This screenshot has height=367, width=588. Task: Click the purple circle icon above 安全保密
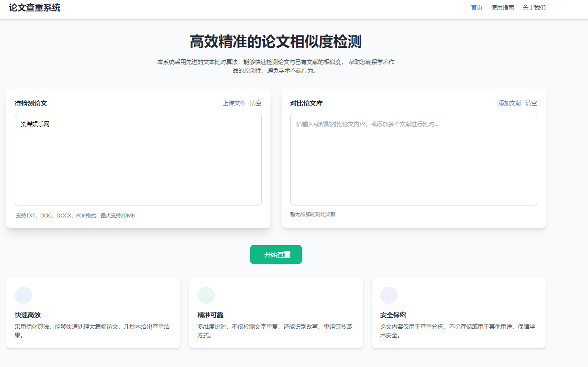[x=389, y=295]
